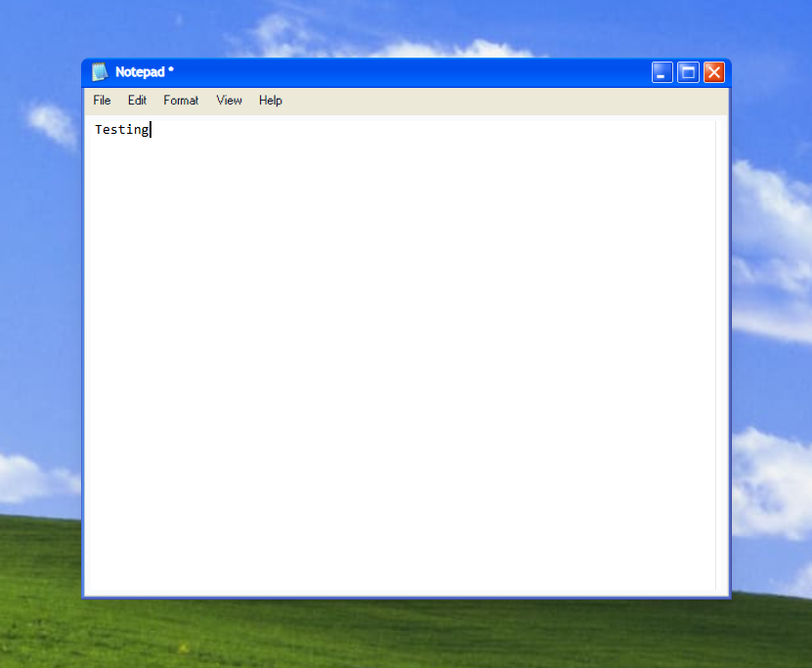Image resolution: width=812 pixels, height=668 pixels.
Task: Open the File menu
Action: pyautogui.click(x=102, y=100)
